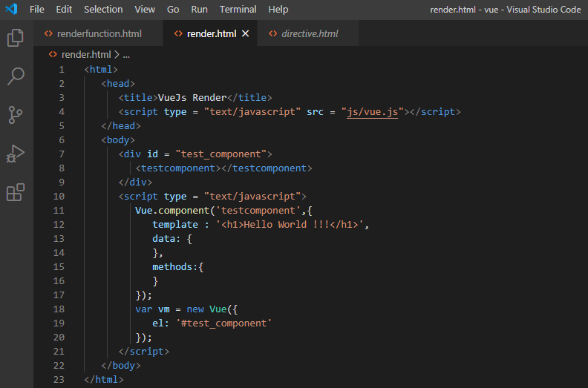Image resolution: width=588 pixels, height=388 pixels.
Task: Open the Edit menu
Action: click(64, 10)
